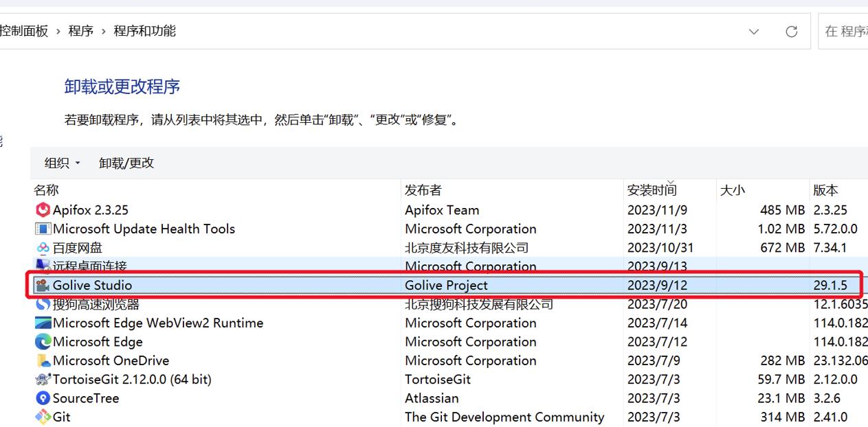Click The Git Development Community publisher cell
The height and width of the screenshot is (427, 868).
click(504, 417)
